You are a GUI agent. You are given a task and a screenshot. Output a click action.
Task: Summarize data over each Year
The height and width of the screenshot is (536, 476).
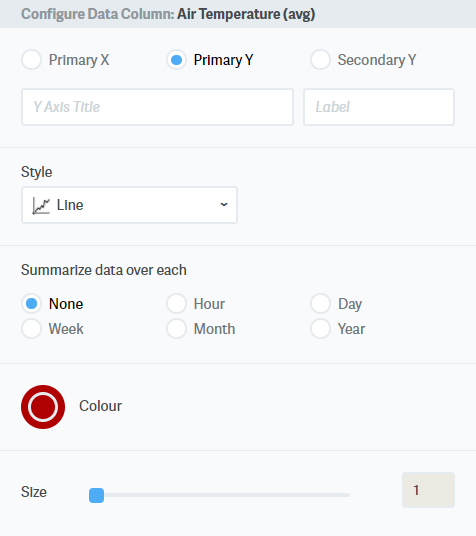(320, 329)
